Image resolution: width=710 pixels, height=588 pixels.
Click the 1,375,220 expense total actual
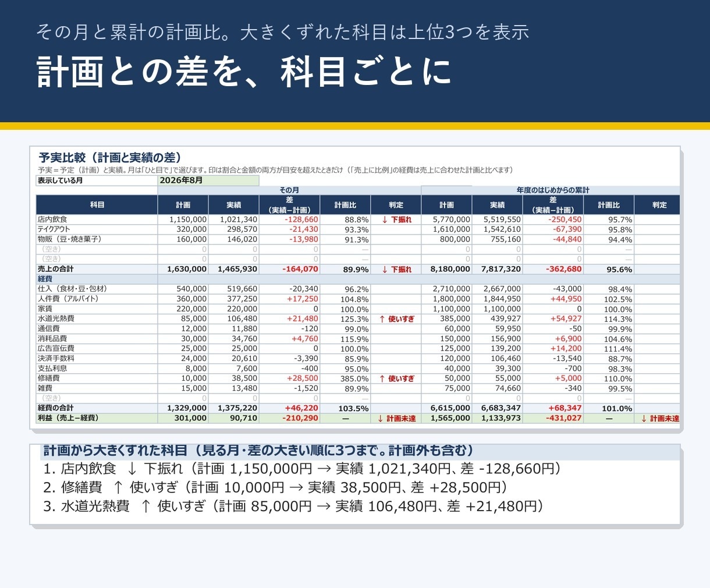click(233, 408)
